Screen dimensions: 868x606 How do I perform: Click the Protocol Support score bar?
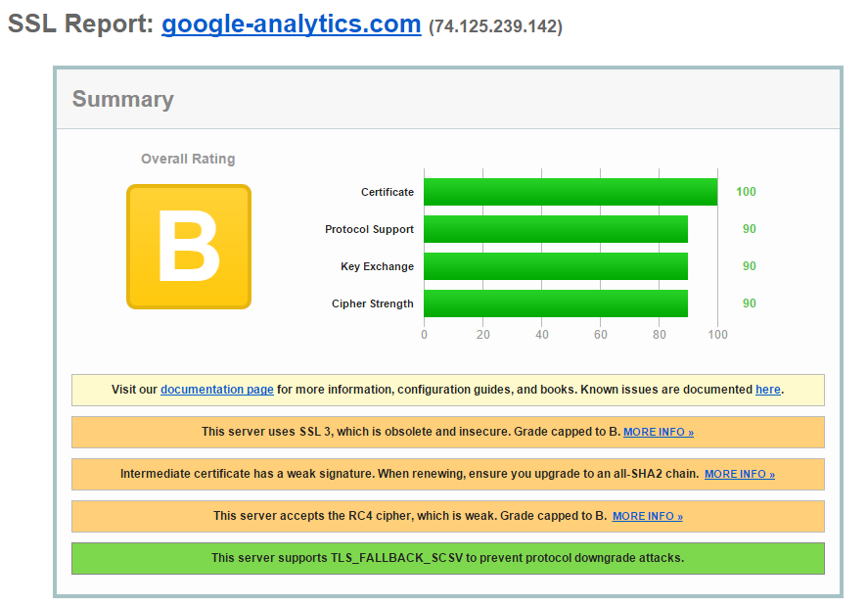click(555, 229)
